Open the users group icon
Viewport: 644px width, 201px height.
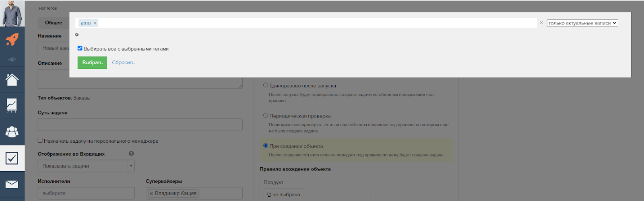(12, 132)
